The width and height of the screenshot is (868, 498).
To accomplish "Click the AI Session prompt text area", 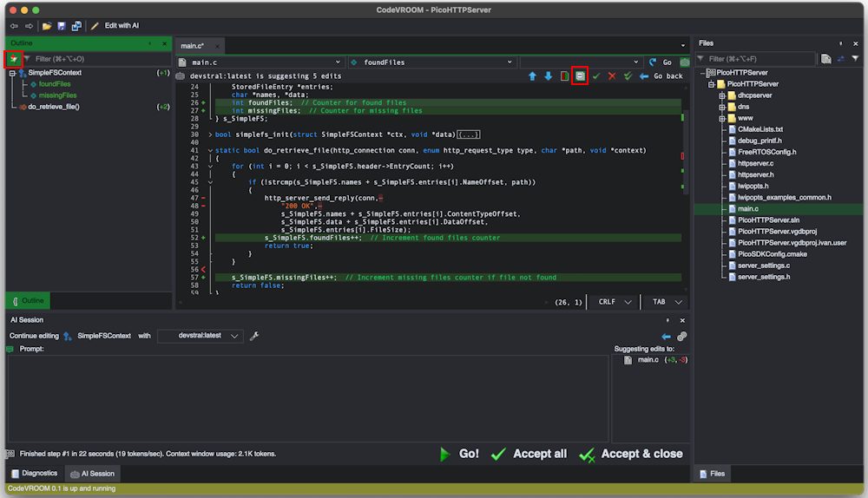I will tap(308, 398).
